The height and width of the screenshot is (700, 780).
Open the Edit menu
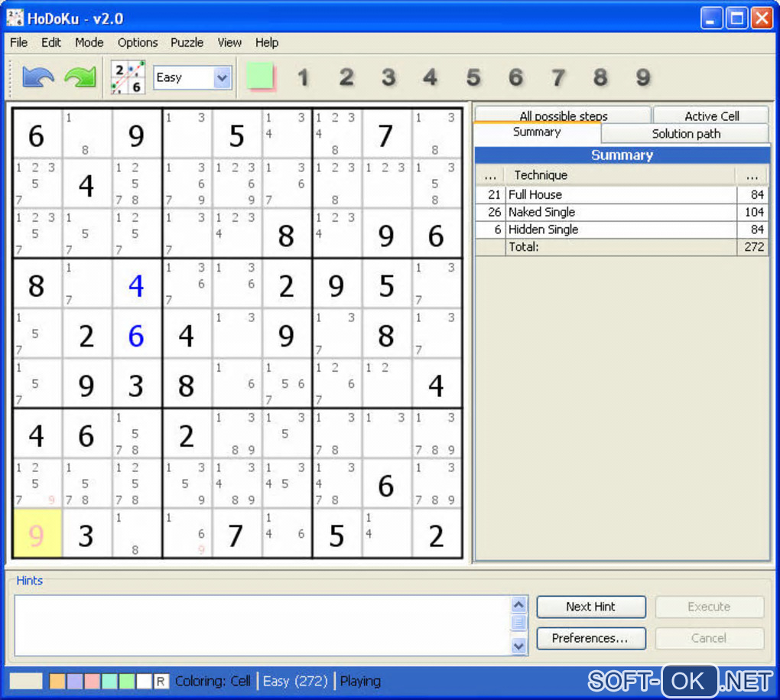pyautogui.click(x=51, y=43)
